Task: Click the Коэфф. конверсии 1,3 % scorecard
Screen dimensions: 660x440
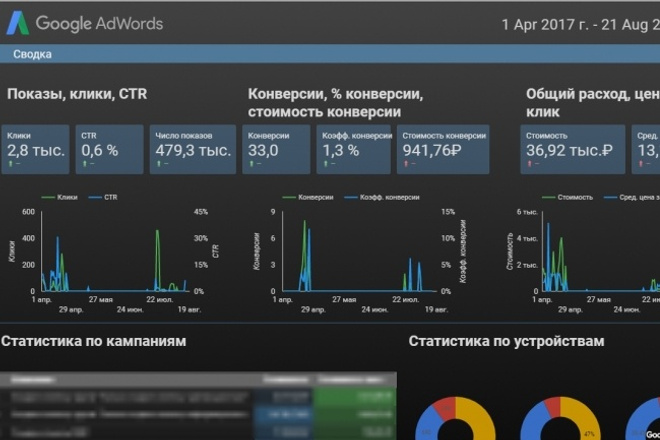Action: click(354, 149)
